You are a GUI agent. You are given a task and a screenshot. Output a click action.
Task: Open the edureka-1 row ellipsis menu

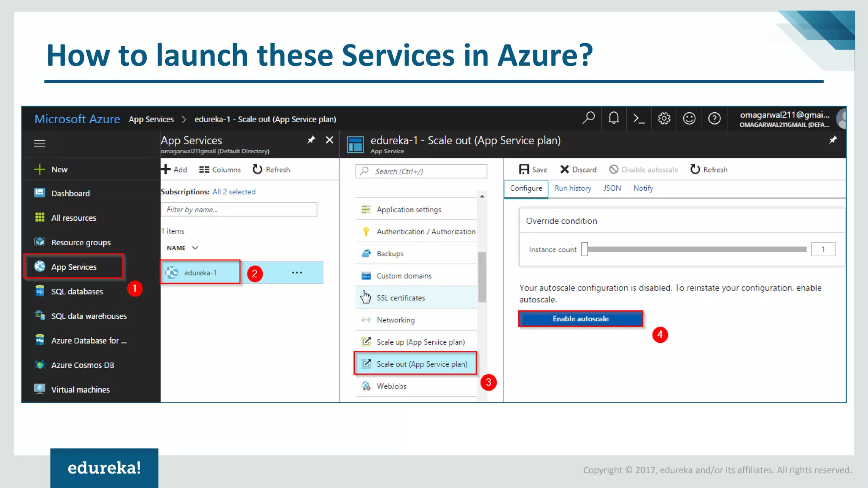pyautogui.click(x=297, y=272)
